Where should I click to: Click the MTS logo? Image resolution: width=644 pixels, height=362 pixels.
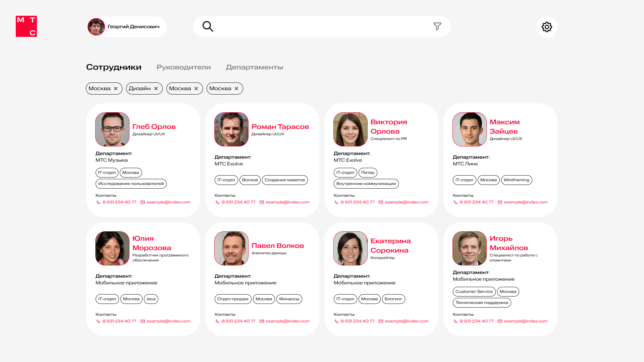pos(26,26)
